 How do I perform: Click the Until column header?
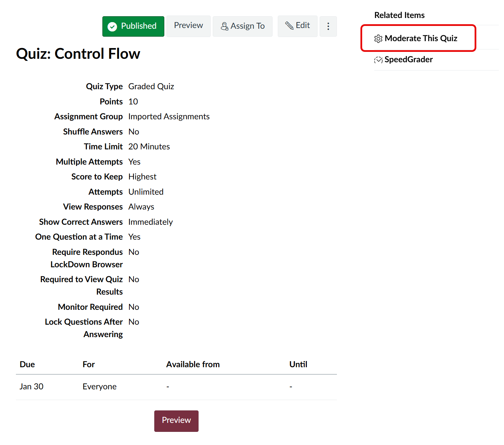(298, 364)
